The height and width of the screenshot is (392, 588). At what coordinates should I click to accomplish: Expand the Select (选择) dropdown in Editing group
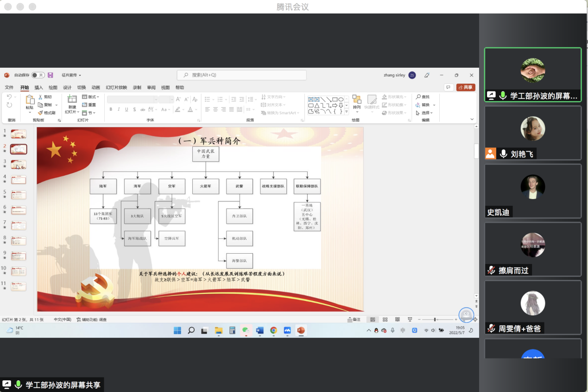tap(424, 113)
